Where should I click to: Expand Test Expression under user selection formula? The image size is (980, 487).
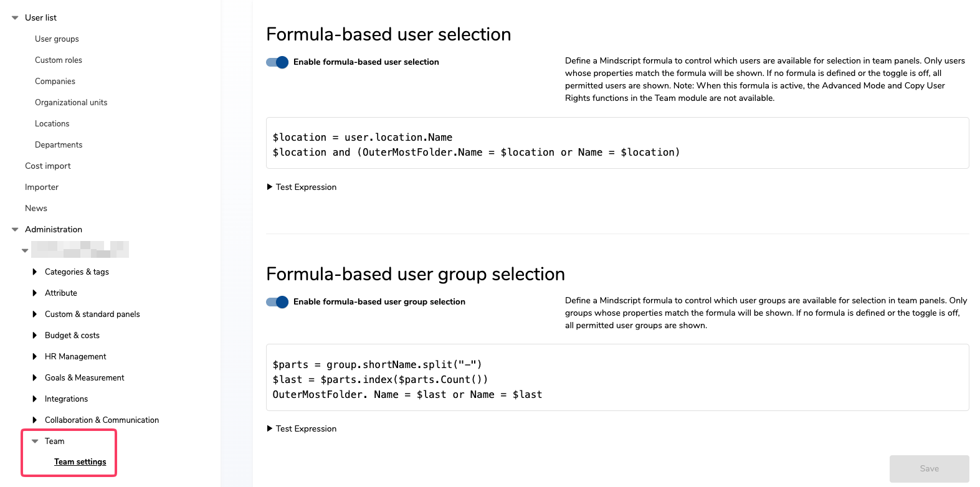click(x=302, y=187)
